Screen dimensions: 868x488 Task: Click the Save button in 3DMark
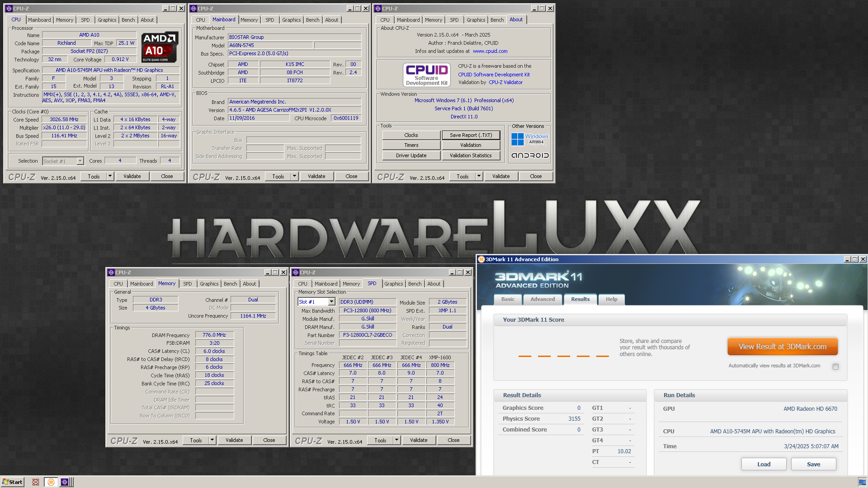[813, 464]
